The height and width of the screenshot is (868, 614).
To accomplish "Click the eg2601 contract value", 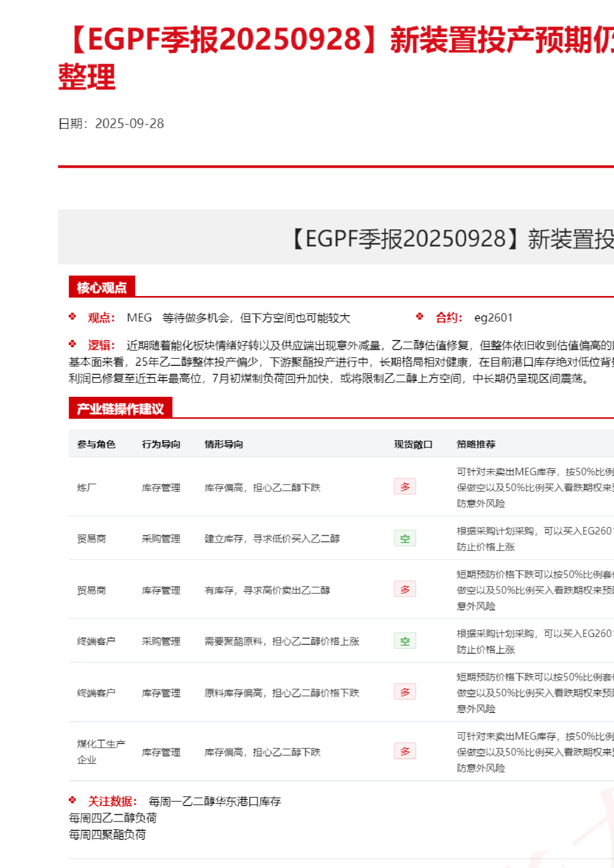I will [493, 318].
